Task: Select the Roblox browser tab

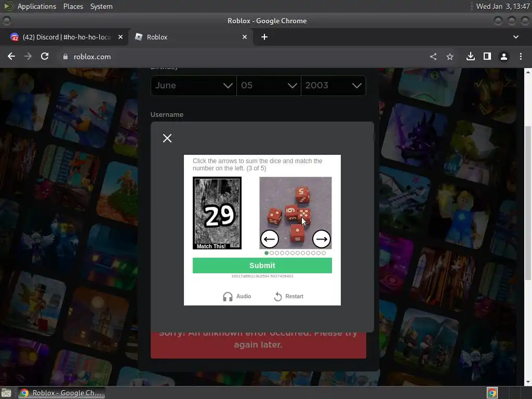Action: [x=190, y=37]
